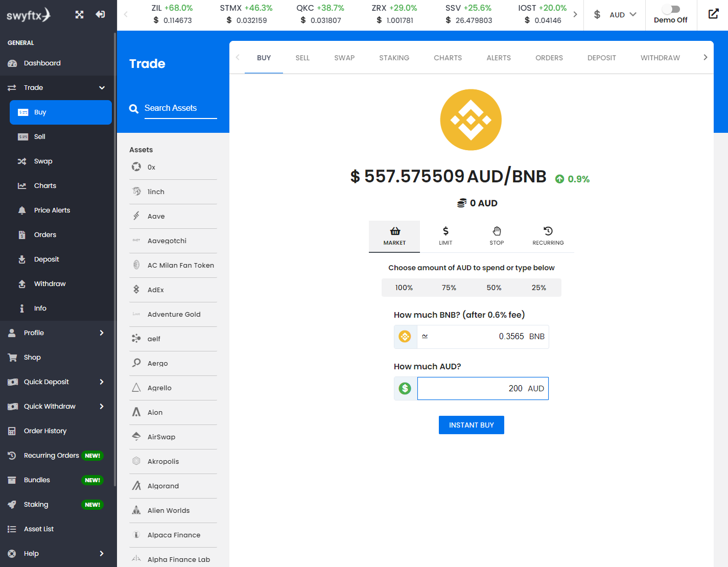Click the INSTANT BUY button
728x567 pixels.
[472, 425]
